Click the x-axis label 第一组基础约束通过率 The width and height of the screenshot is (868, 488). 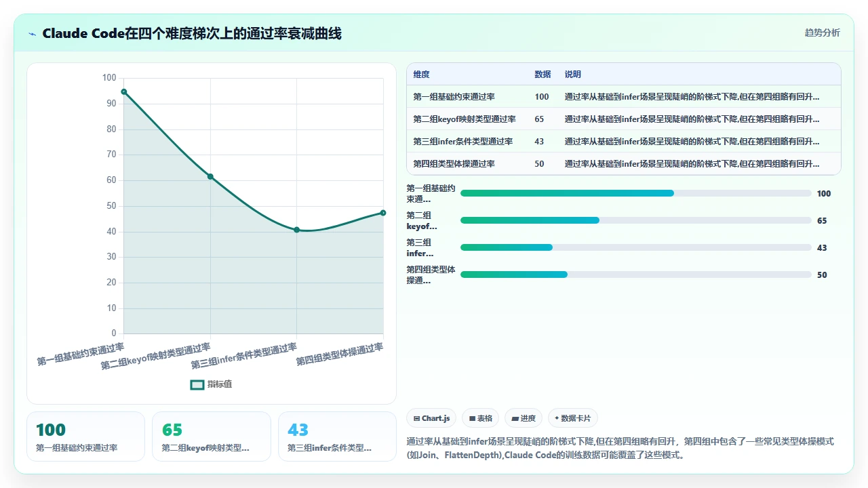coord(81,354)
